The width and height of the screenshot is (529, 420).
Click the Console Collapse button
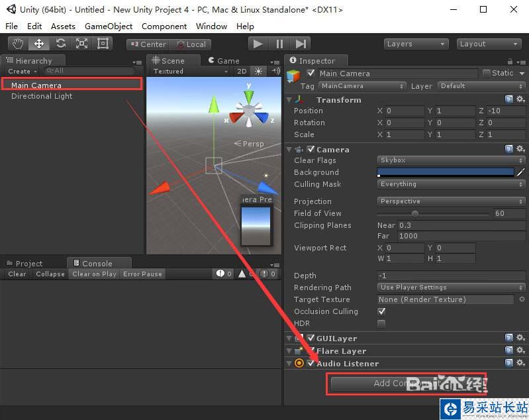coord(50,274)
